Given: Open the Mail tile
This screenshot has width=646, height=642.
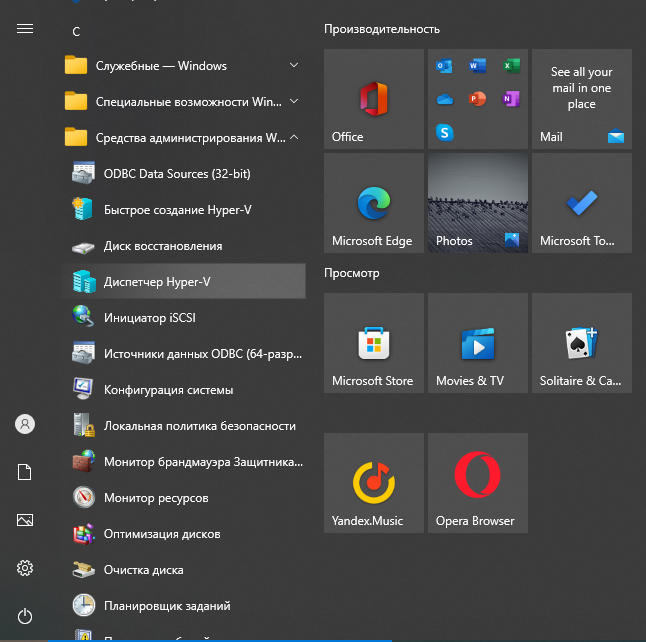Looking at the screenshot, I should (x=582, y=99).
